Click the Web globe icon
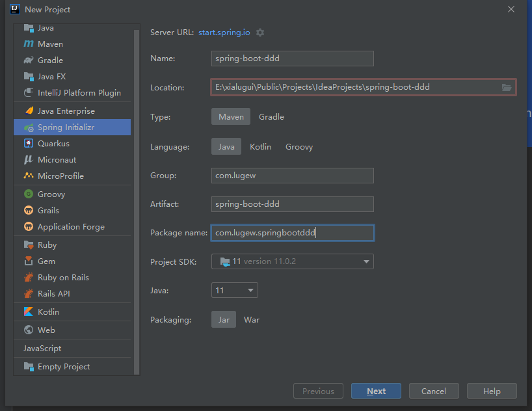The height and width of the screenshot is (411, 532). (29, 330)
